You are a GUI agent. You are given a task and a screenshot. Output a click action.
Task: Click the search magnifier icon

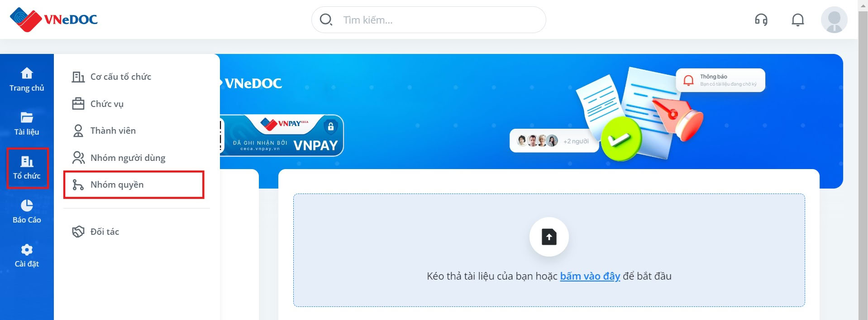pyautogui.click(x=326, y=19)
